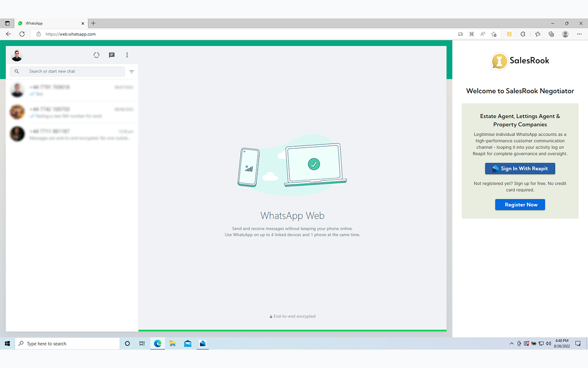Open Mail app from taskbar
Screen dimensions: 588x368
[x=188, y=344]
